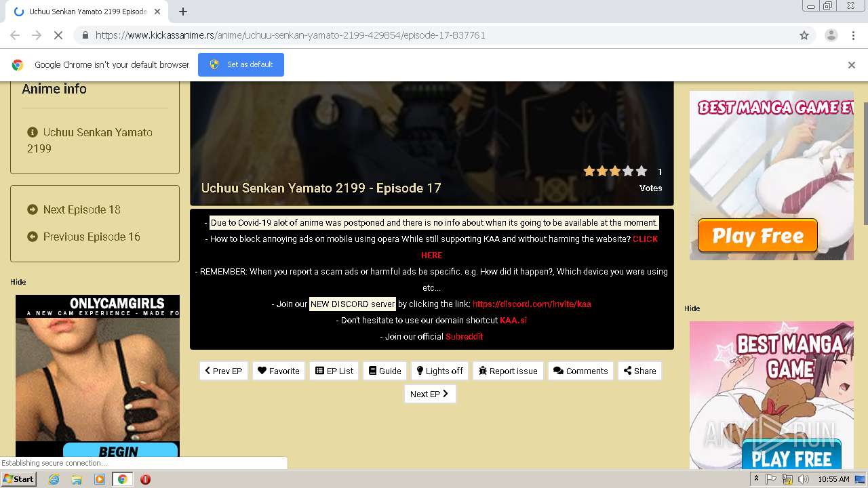Open the KAA.si domain shortcut link
868x488 pixels.
coord(513,321)
